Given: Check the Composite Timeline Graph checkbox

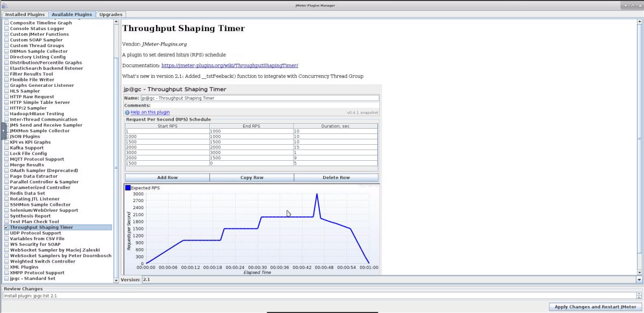Looking at the screenshot, I should pos(6,23).
